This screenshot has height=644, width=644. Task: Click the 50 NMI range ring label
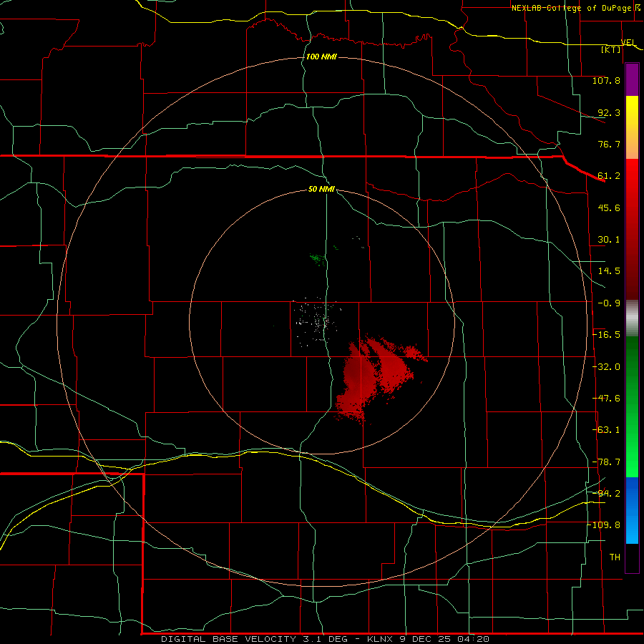pos(321,189)
